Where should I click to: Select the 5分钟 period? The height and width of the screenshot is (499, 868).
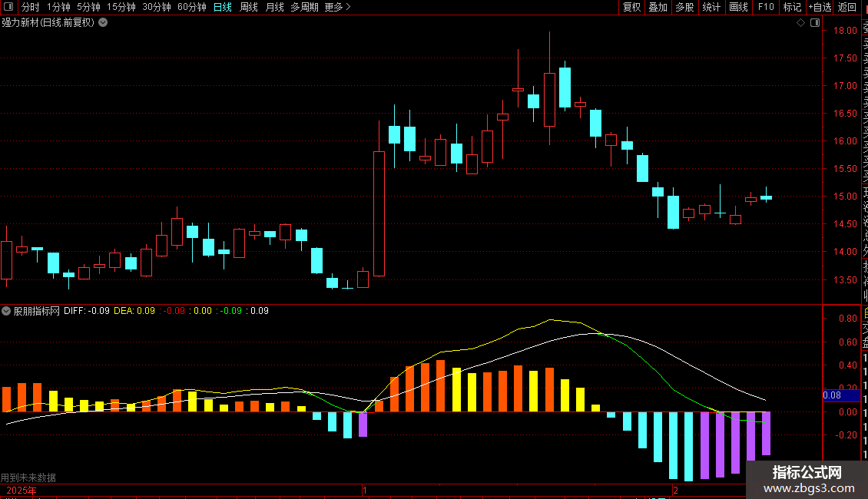point(88,7)
